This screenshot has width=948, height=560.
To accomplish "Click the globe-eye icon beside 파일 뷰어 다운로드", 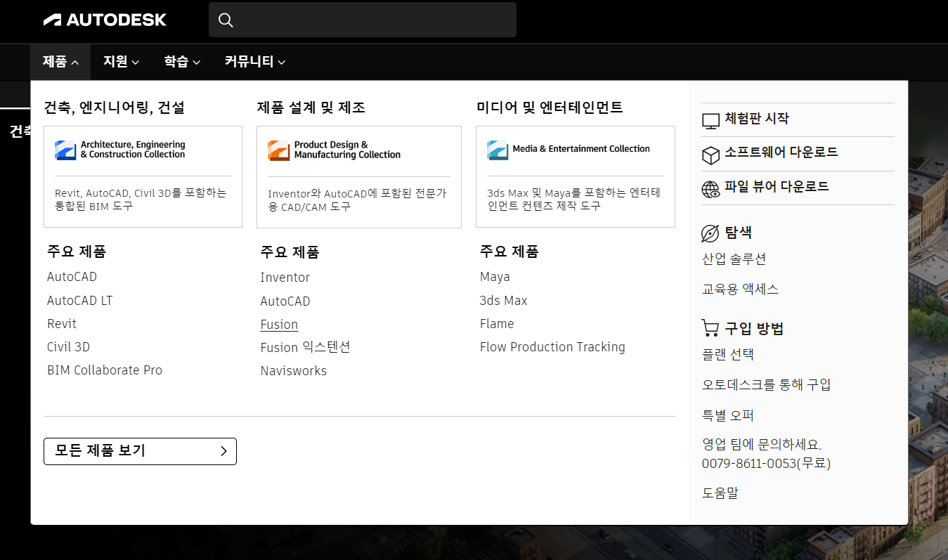I will [x=711, y=189].
